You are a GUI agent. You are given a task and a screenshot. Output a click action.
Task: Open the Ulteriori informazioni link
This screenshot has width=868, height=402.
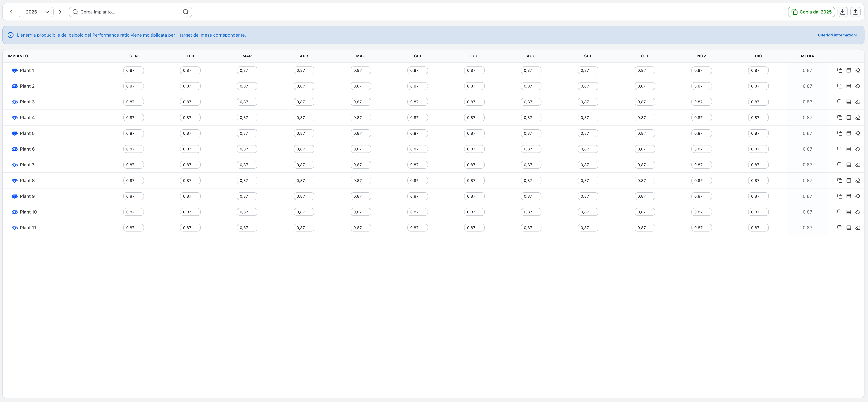coord(837,35)
